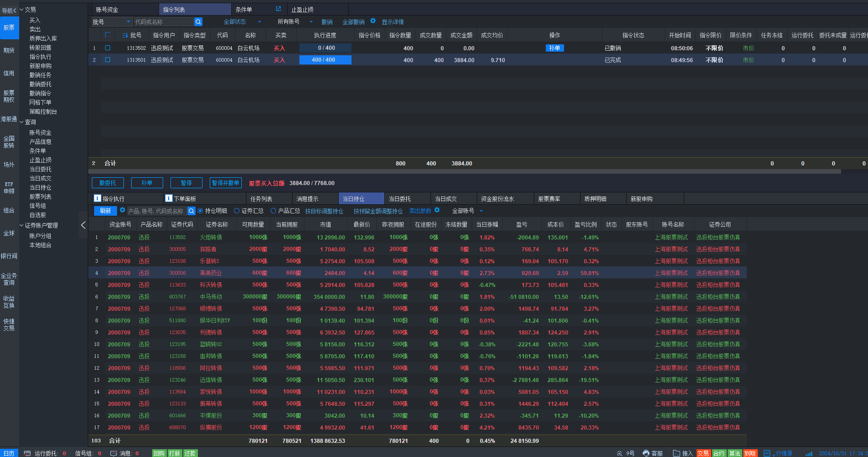Click the search icon in the 指令列表 toolbar
The height and width of the screenshot is (457, 868).
coord(198,22)
